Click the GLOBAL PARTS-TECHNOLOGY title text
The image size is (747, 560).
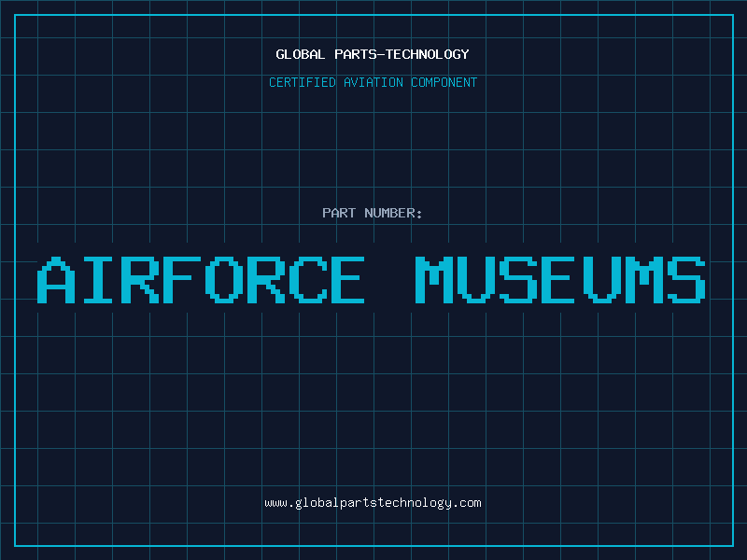click(x=373, y=54)
